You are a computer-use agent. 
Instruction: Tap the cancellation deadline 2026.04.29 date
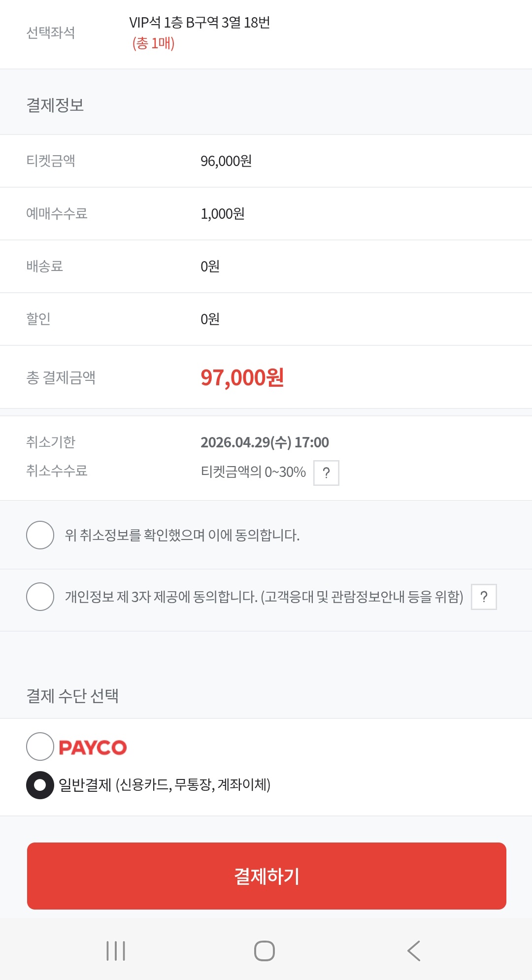tap(265, 442)
